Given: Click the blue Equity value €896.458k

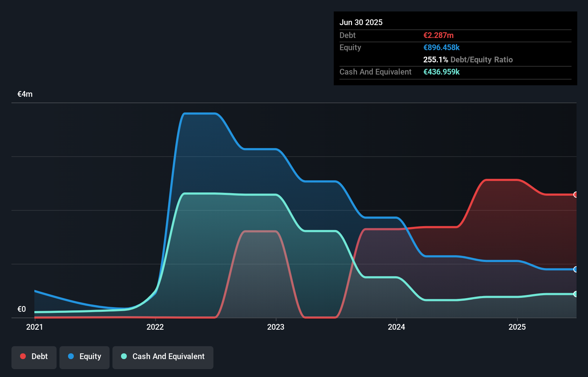Looking at the screenshot, I should [x=442, y=47].
